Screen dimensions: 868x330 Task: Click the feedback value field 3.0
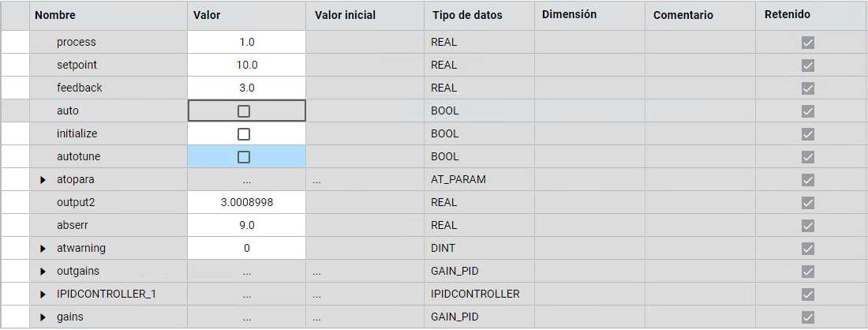point(246,88)
